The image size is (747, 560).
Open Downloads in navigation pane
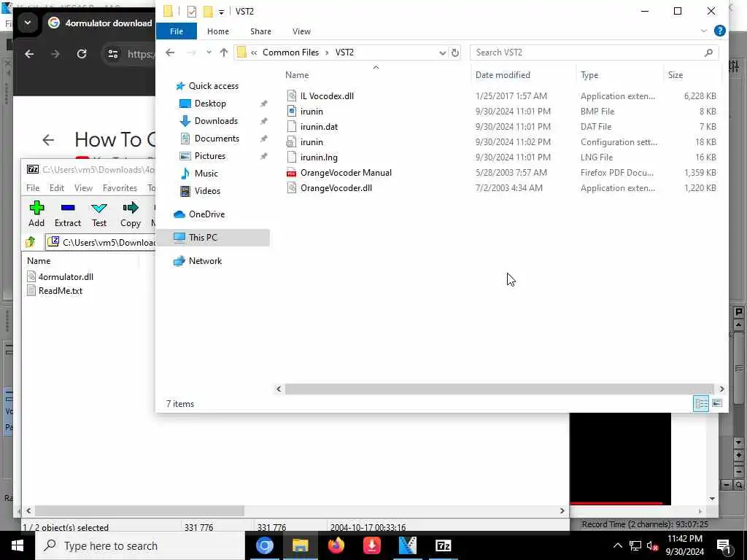tap(216, 121)
